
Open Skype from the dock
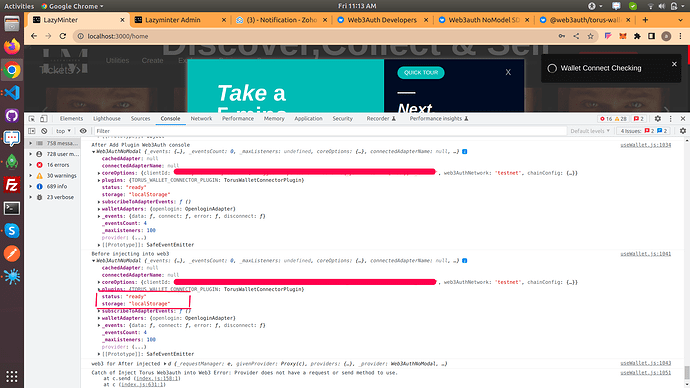pyautogui.click(x=12, y=231)
